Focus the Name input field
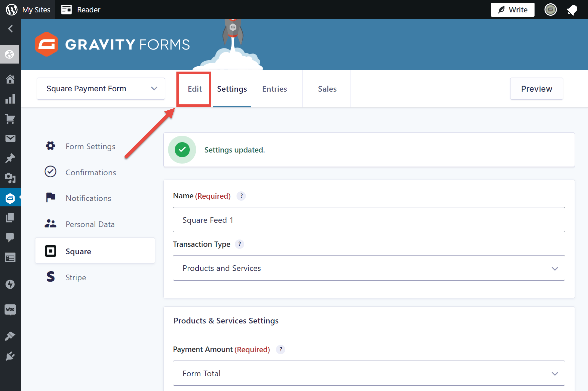 369,219
